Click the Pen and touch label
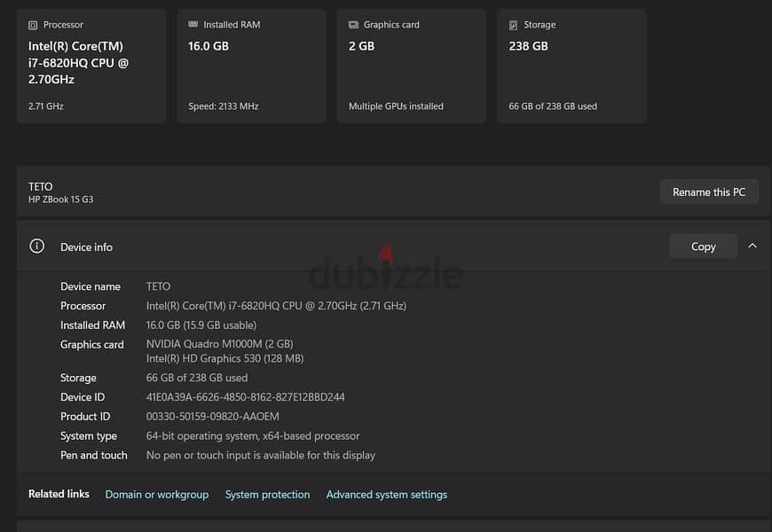The width and height of the screenshot is (772, 532). click(93, 455)
